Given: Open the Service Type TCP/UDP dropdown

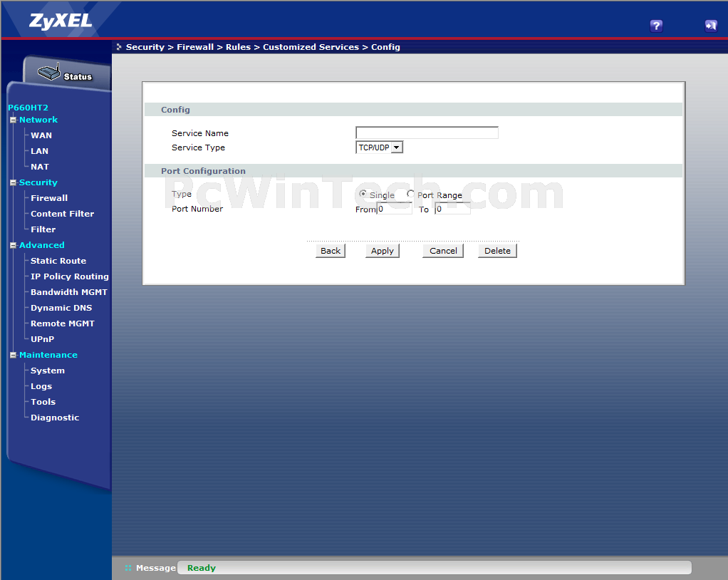Looking at the screenshot, I should point(380,147).
